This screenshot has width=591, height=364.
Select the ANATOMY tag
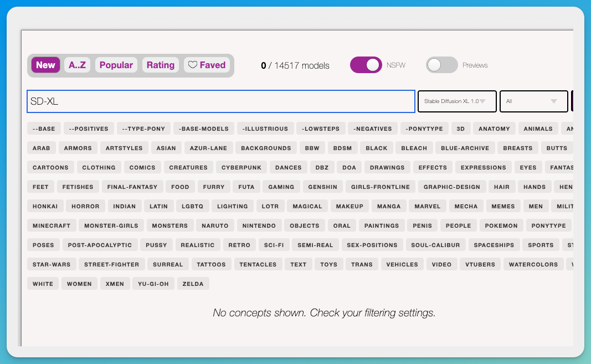coord(494,129)
